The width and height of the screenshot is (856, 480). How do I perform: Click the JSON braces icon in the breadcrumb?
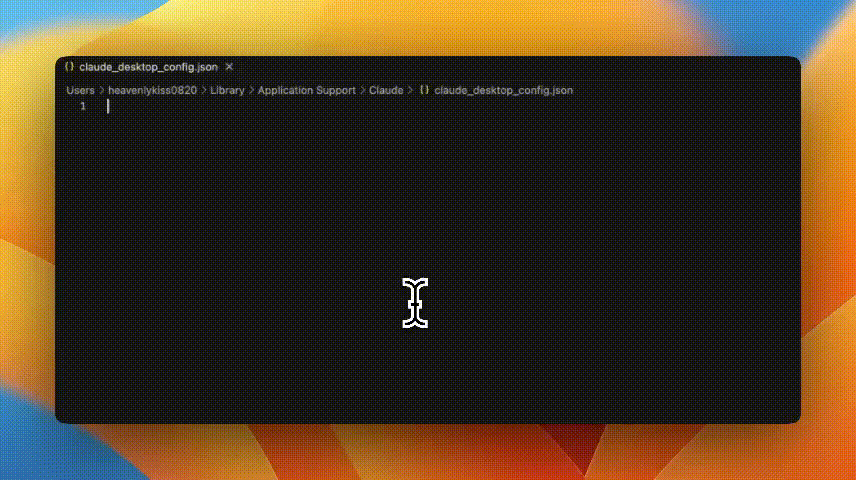[x=424, y=90]
